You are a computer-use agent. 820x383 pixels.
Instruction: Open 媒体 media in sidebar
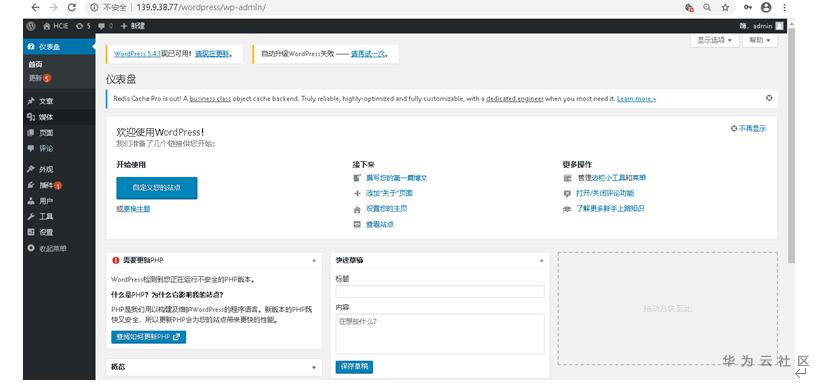tap(59, 117)
